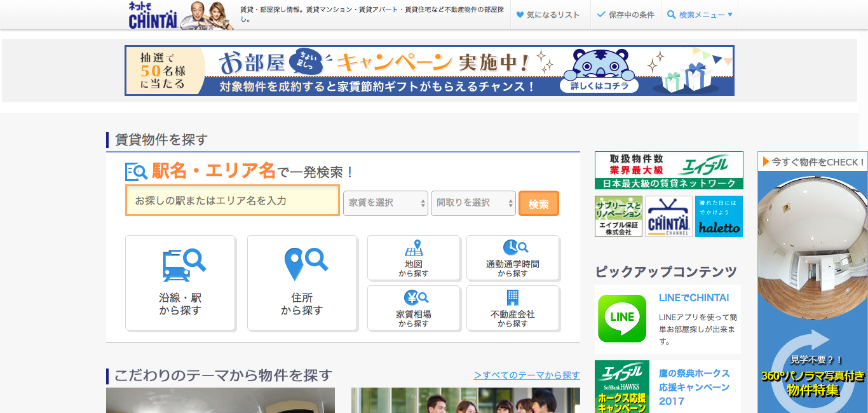Click the お部屋キャンペーン banner

430,71
